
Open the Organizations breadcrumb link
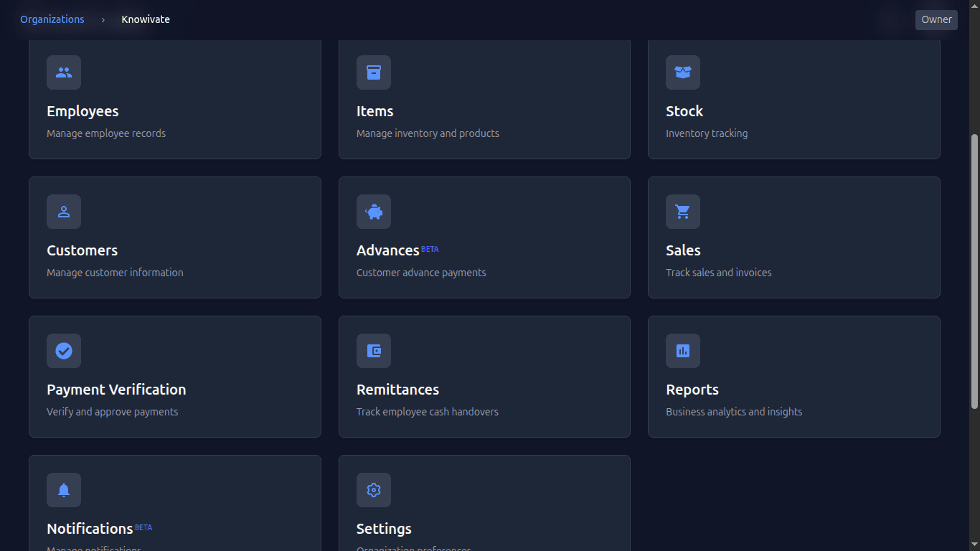click(x=52, y=19)
